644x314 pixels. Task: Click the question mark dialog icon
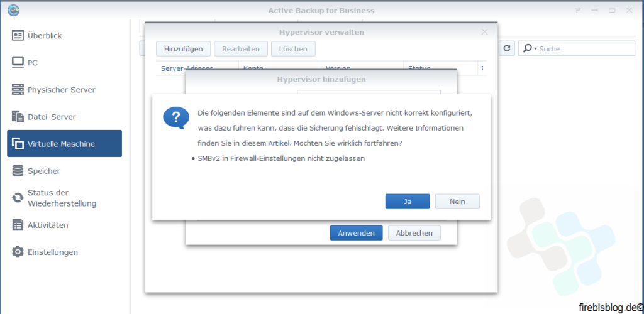coord(176,119)
